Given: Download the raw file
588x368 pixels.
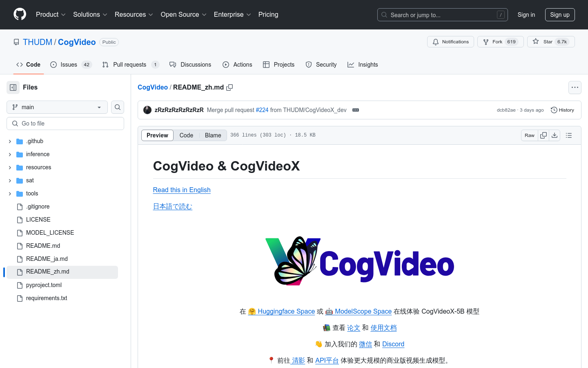Looking at the screenshot, I should pos(555,135).
